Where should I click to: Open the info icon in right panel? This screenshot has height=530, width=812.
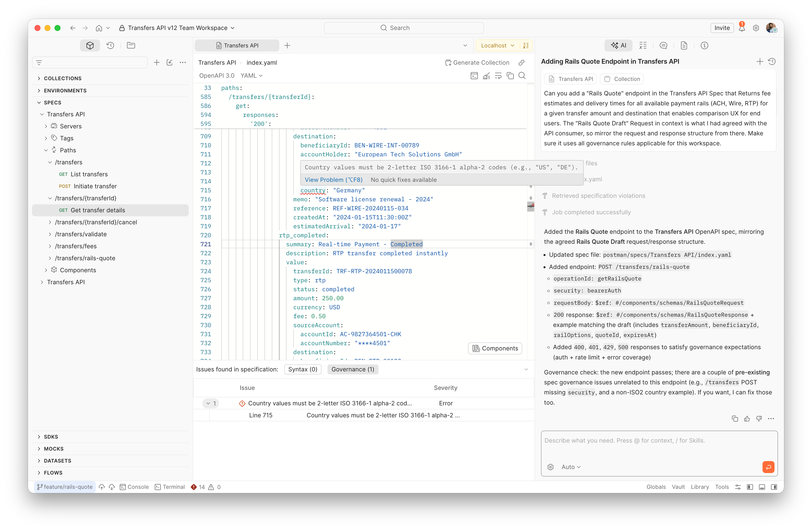(704, 45)
